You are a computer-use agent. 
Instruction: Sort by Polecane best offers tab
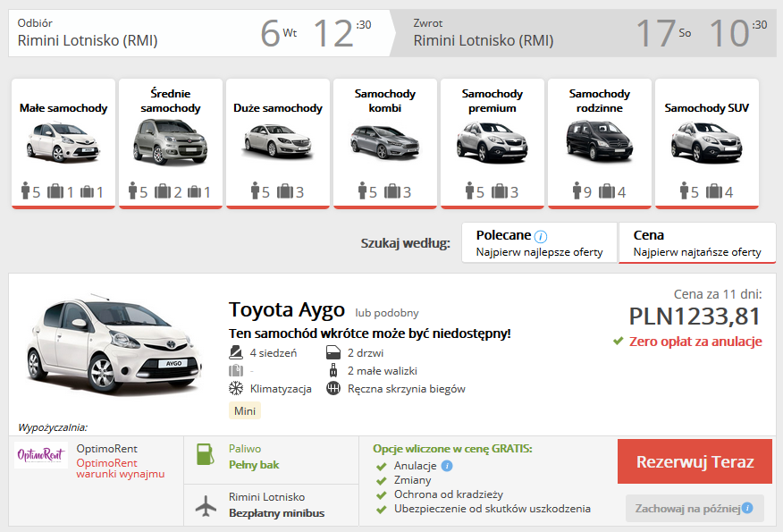pyautogui.click(x=539, y=243)
